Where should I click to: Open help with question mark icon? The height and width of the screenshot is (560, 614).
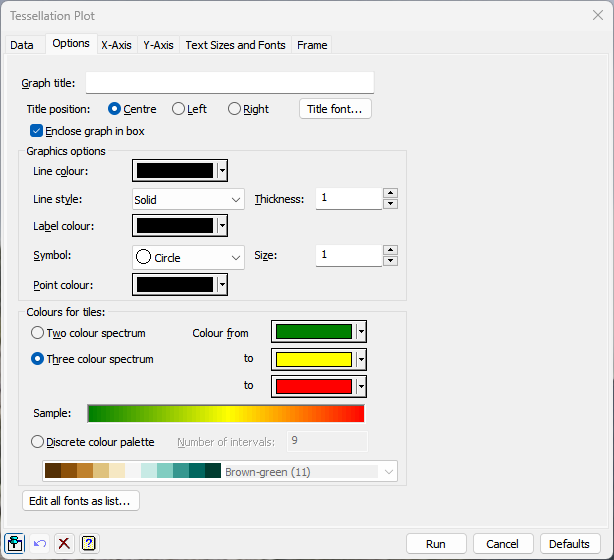(x=89, y=544)
